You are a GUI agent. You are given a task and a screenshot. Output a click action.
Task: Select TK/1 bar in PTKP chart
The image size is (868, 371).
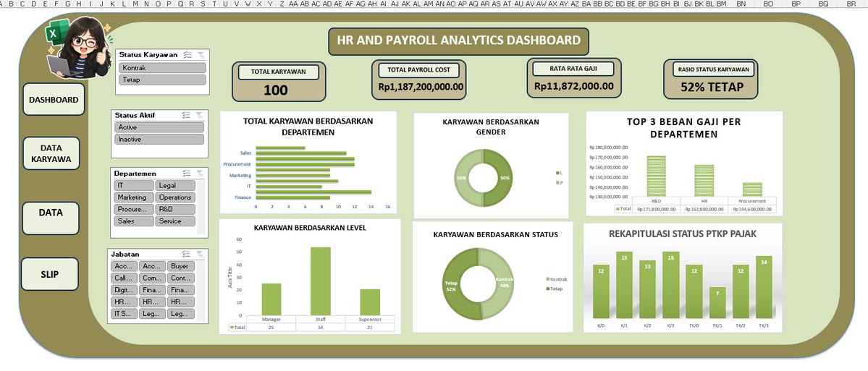(717, 302)
